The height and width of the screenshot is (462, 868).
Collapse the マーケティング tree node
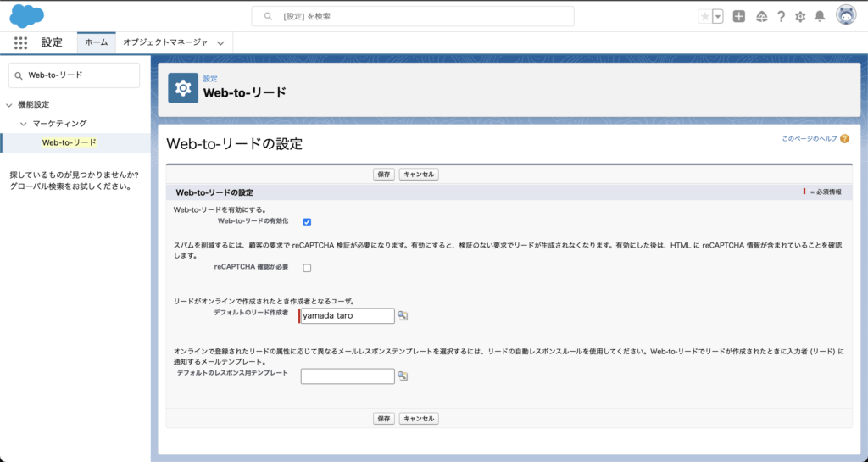coord(23,124)
